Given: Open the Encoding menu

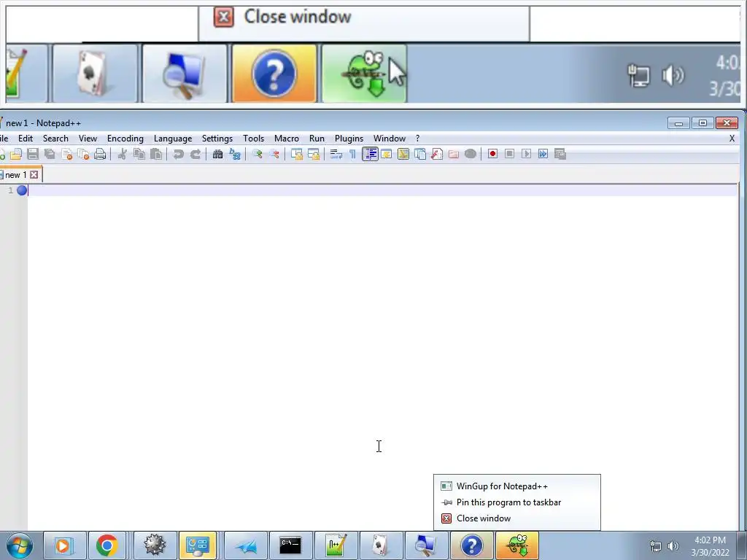Looking at the screenshot, I should pyautogui.click(x=125, y=139).
